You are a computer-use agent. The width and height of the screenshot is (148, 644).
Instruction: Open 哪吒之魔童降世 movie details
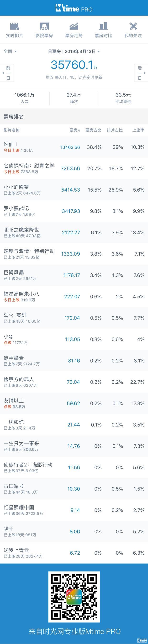click(x=74, y=232)
